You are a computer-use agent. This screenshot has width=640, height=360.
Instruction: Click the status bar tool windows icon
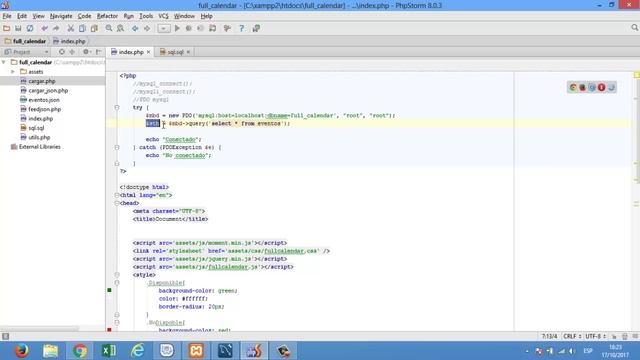5,336
